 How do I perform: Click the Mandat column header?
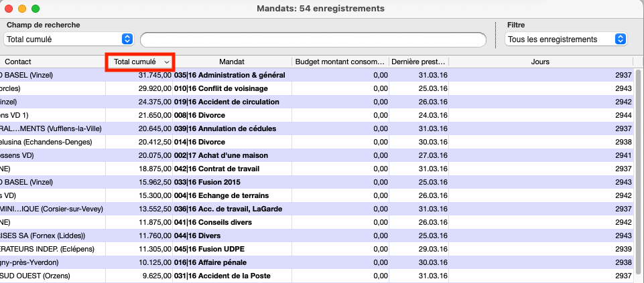coord(232,62)
